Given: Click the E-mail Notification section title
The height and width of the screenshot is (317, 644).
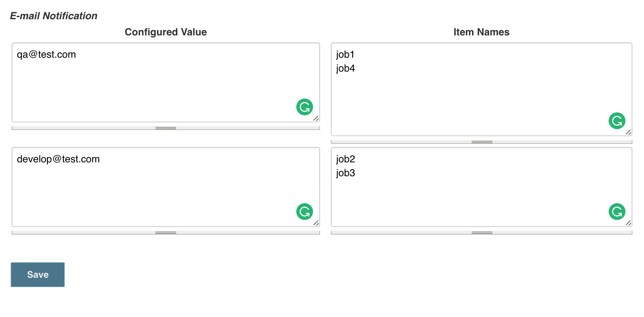Looking at the screenshot, I should (x=53, y=16).
